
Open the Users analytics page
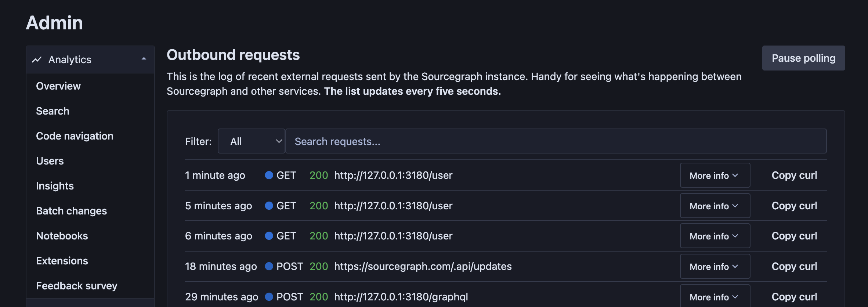(x=50, y=161)
